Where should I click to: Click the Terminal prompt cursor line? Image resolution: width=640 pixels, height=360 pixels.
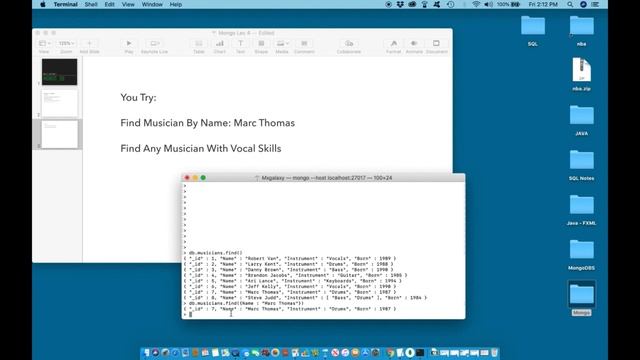coord(323,315)
